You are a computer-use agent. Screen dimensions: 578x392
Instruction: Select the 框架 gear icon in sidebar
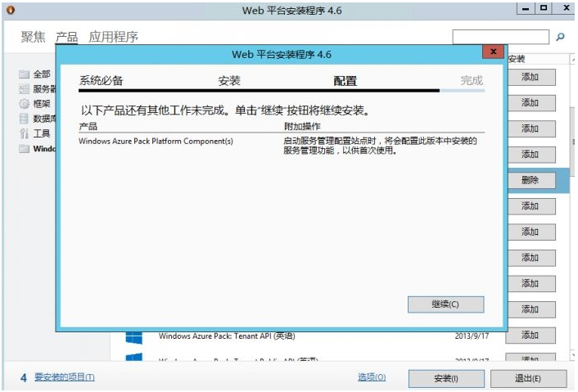24,104
